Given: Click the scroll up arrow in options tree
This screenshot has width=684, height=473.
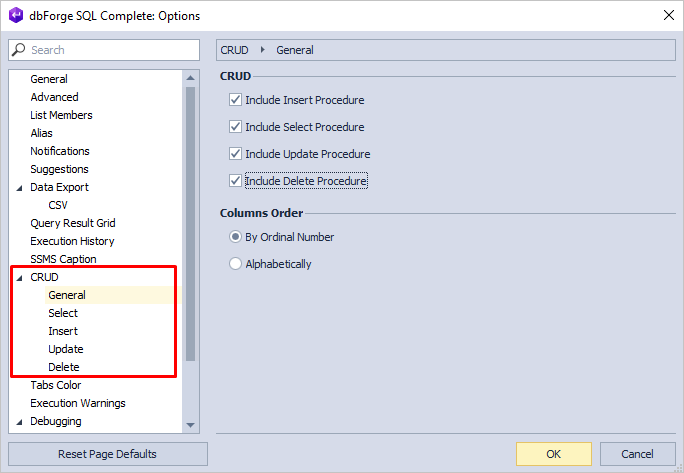Looking at the screenshot, I should point(191,78).
